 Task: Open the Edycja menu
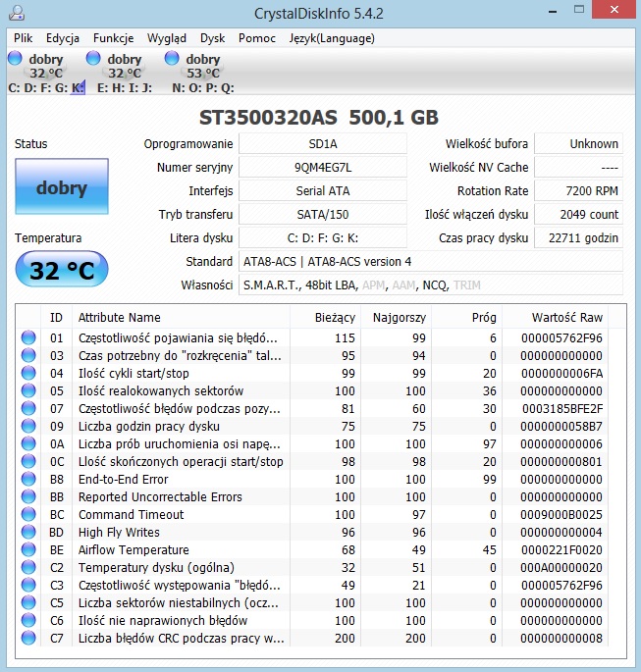pyautogui.click(x=63, y=38)
